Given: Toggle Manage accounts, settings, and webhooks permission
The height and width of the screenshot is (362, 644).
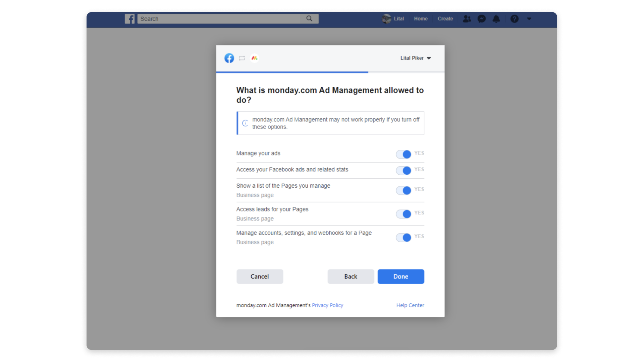Looking at the screenshot, I should [x=403, y=237].
